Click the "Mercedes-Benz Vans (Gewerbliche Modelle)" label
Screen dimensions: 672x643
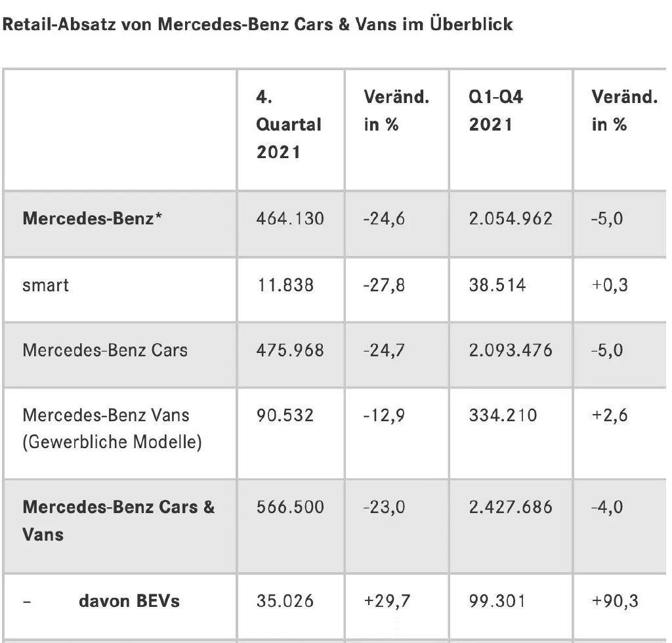112,428
